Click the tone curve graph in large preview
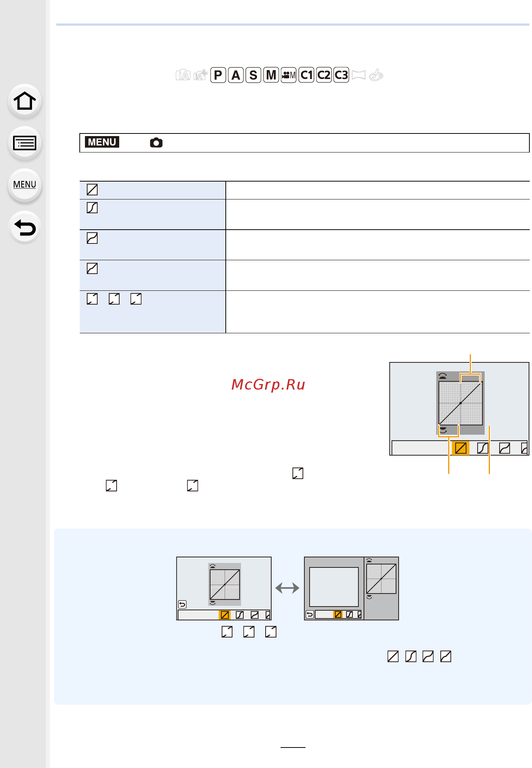The height and width of the screenshot is (768, 532). 460,403
